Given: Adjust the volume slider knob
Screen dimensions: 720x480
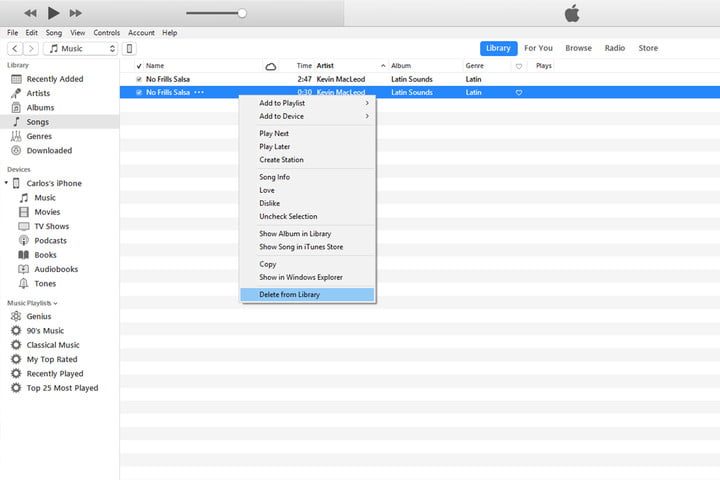Looking at the screenshot, I should (241, 13).
